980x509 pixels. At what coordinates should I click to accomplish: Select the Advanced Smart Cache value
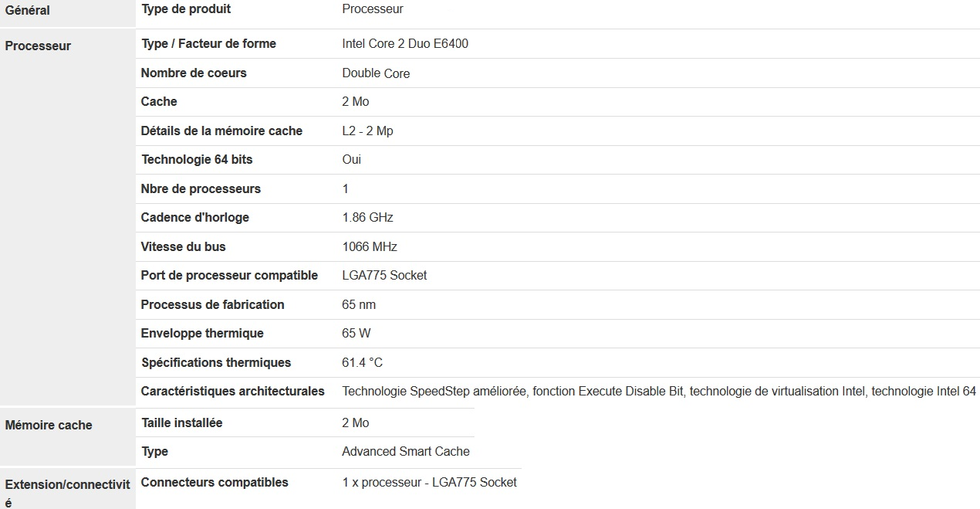coord(406,452)
